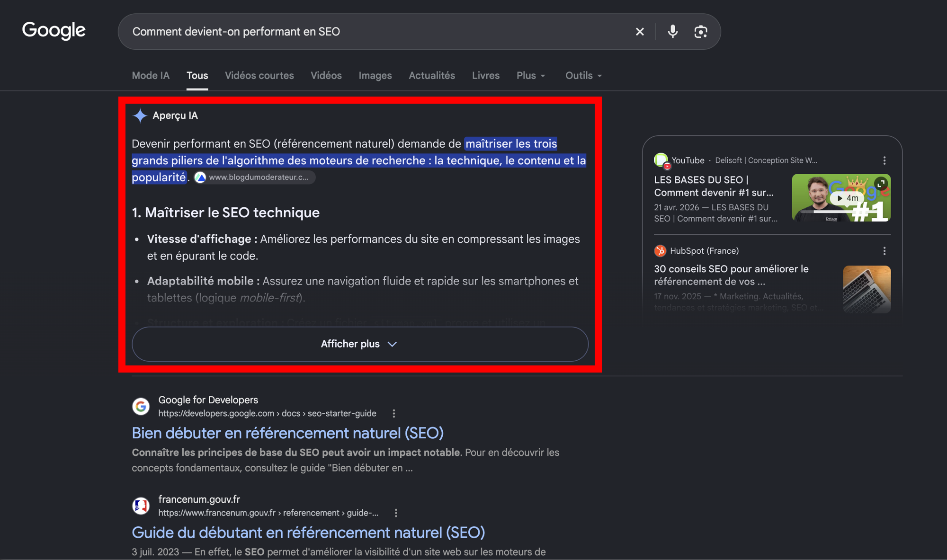The image size is (947, 560).
Task: Clear the search query with X
Action: (640, 32)
